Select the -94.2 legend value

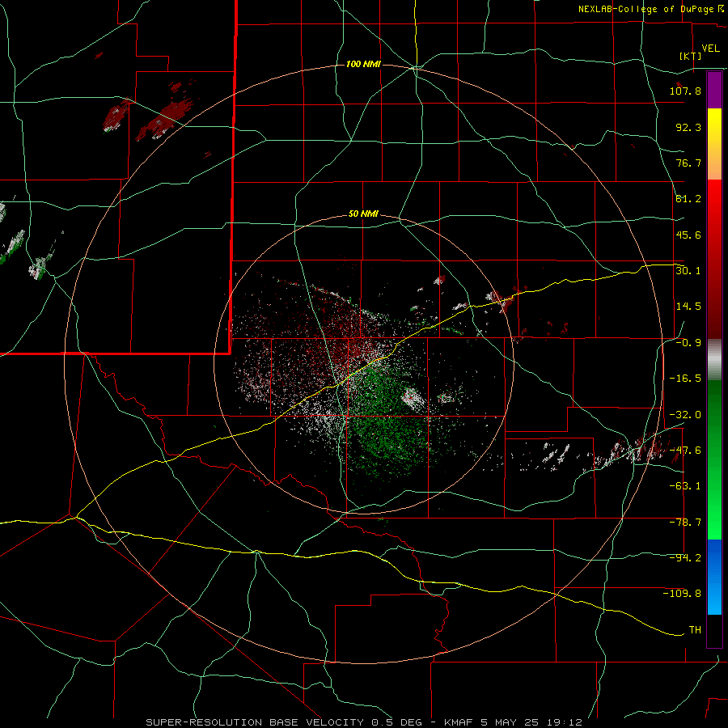pyautogui.click(x=685, y=558)
